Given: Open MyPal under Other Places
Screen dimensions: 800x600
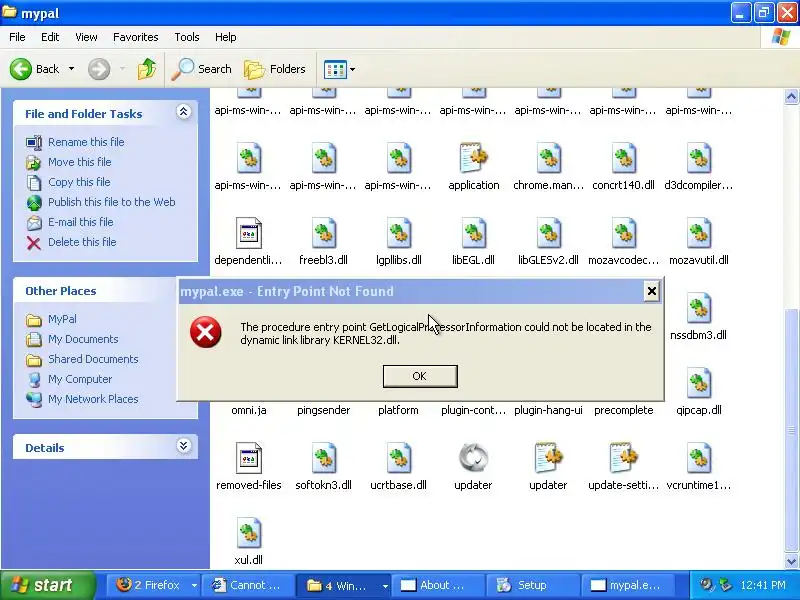Looking at the screenshot, I should [x=62, y=319].
